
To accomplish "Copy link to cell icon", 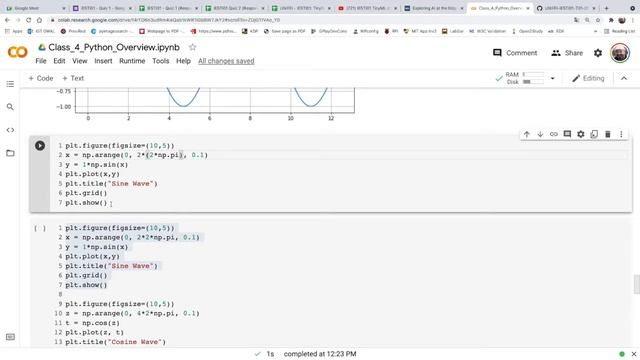I will coord(553,134).
